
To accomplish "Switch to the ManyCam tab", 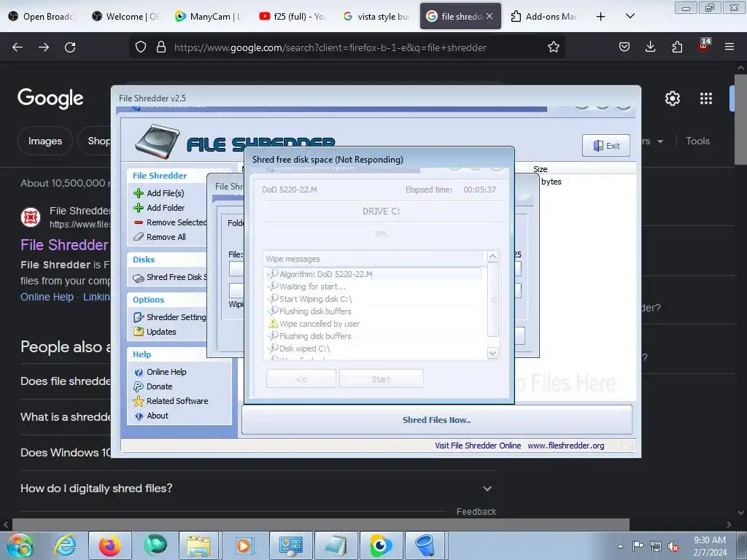I will [x=210, y=17].
